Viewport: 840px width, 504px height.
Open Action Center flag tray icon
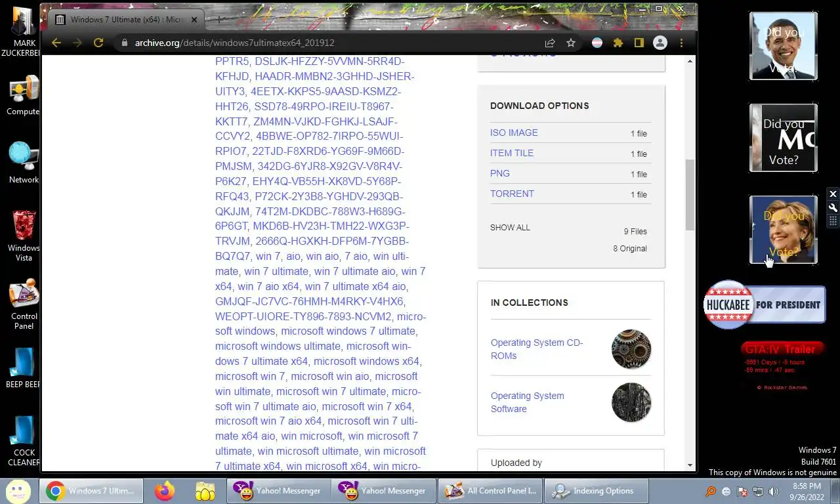tap(742, 491)
